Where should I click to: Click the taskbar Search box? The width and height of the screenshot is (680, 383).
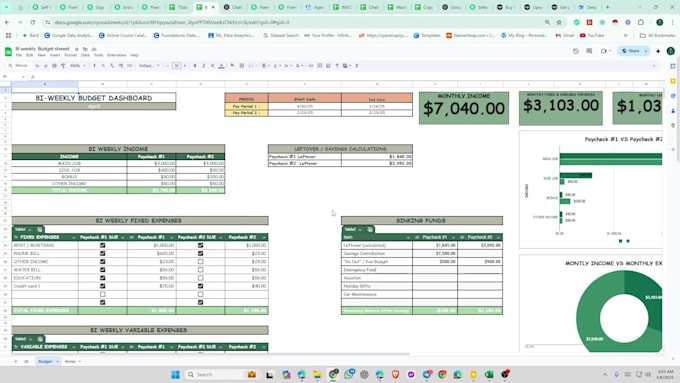point(221,374)
